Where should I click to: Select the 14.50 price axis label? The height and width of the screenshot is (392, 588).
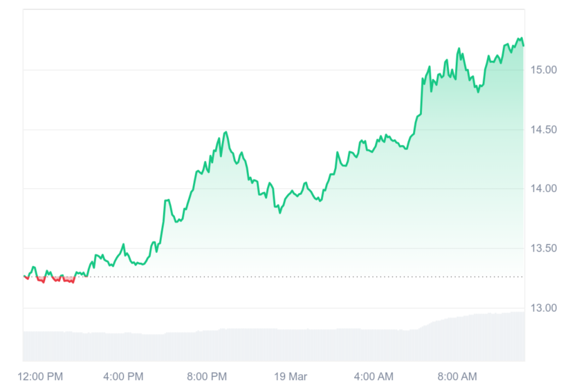[x=543, y=130]
